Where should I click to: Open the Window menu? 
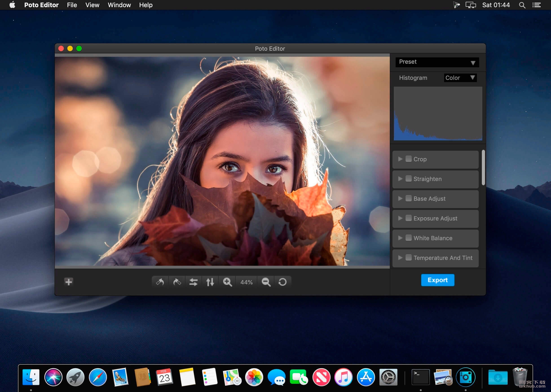119,5
